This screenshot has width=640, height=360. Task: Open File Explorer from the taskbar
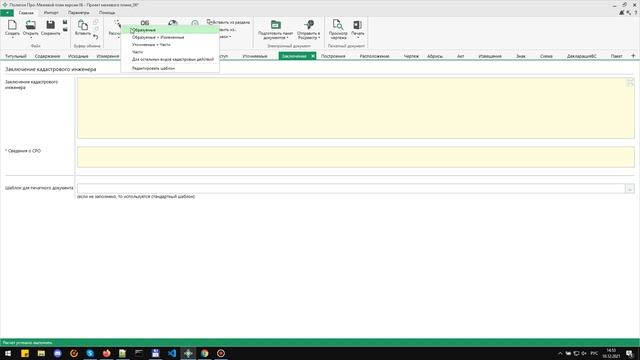pos(41,353)
